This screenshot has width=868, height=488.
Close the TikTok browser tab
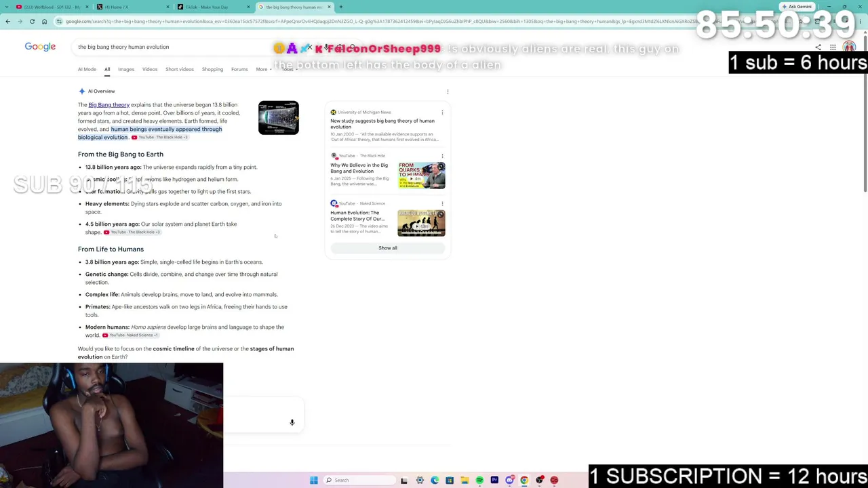(248, 7)
